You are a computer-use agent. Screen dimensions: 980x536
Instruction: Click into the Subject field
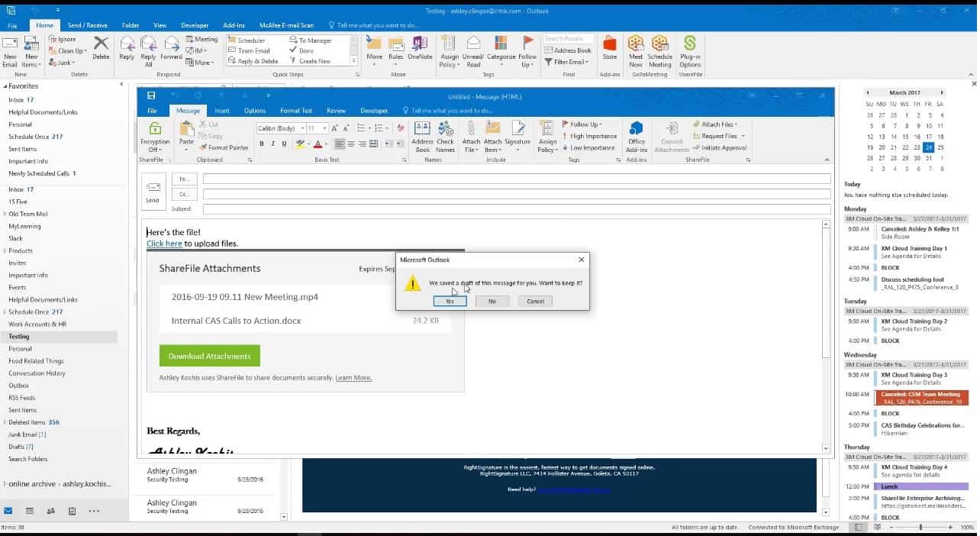pyautogui.click(x=517, y=209)
